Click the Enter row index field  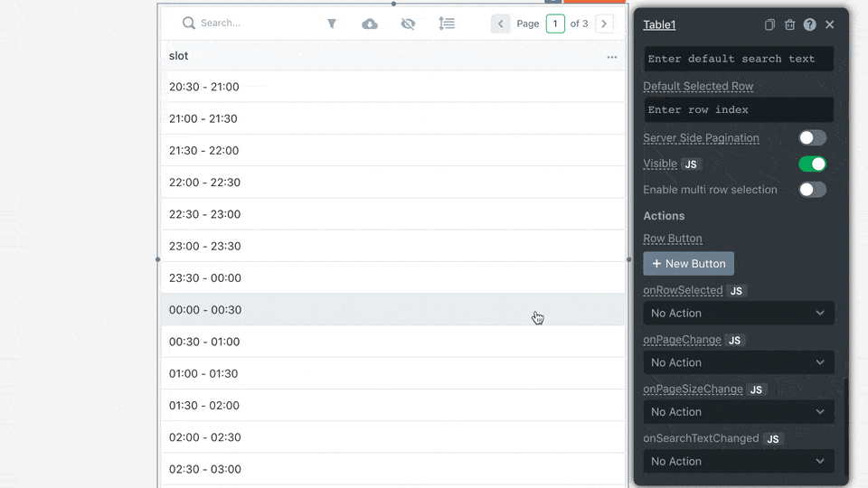click(738, 110)
